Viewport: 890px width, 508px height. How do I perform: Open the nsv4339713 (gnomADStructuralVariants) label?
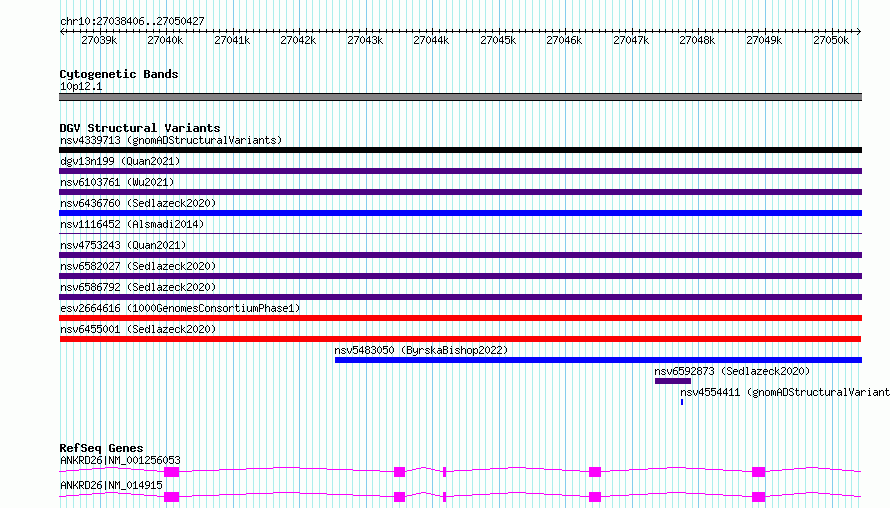click(x=171, y=140)
